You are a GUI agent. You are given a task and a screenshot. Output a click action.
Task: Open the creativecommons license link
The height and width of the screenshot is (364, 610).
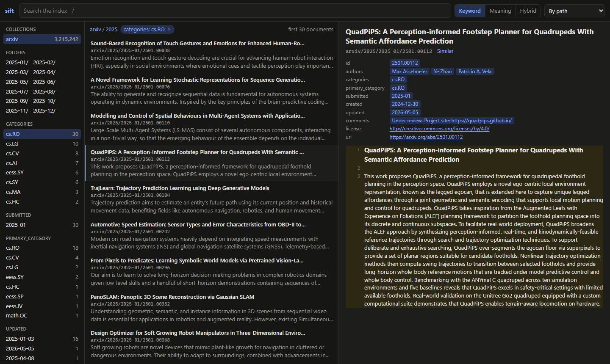[440, 129]
